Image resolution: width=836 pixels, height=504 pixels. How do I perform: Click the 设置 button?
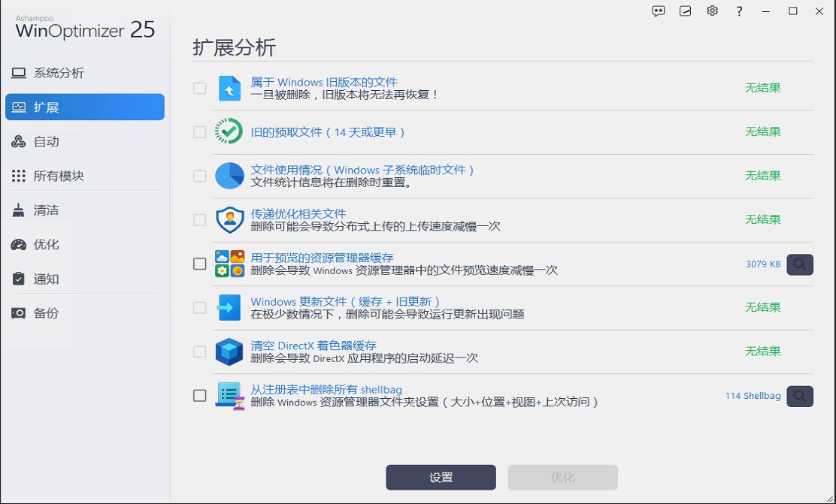tap(441, 478)
